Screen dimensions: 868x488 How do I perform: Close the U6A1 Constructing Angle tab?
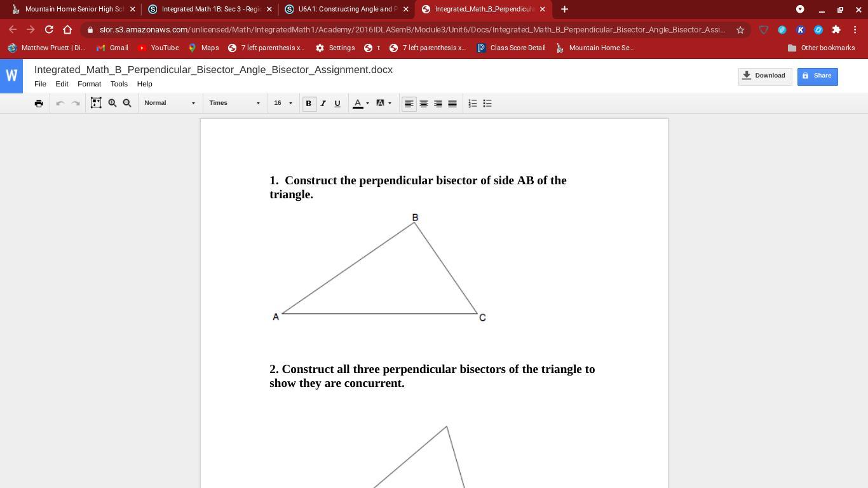(406, 10)
